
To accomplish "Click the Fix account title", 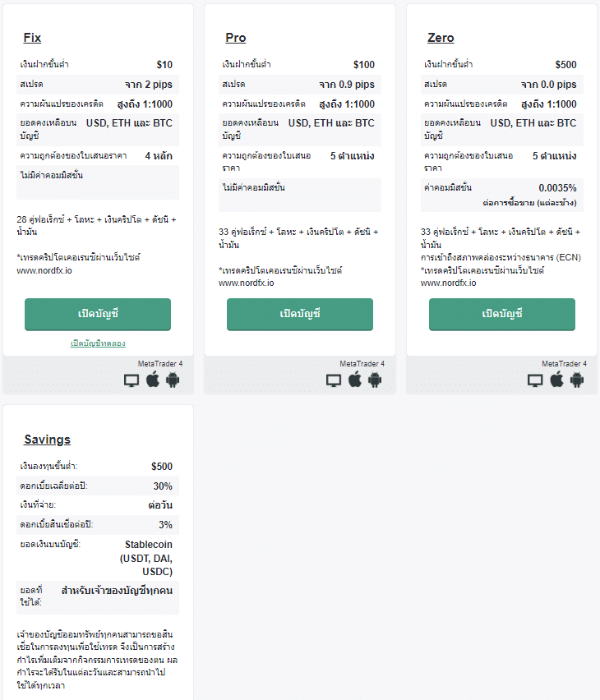I will point(32,38).
